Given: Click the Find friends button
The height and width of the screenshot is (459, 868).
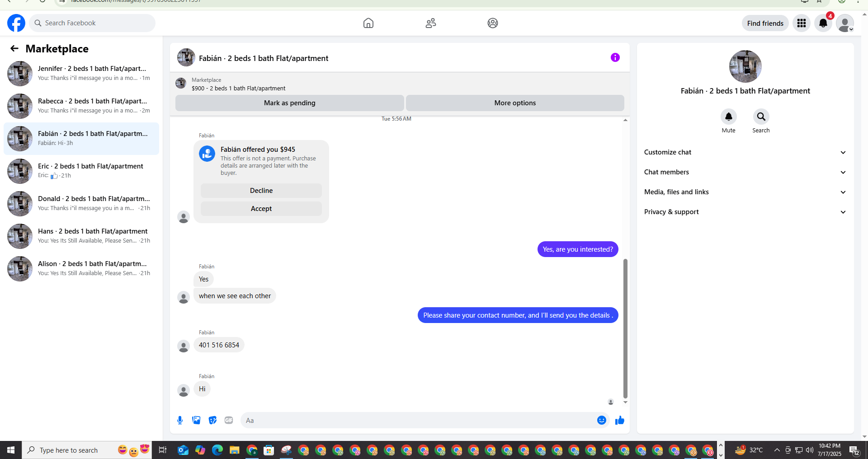Looking at the screenshot, I should 765,23.
